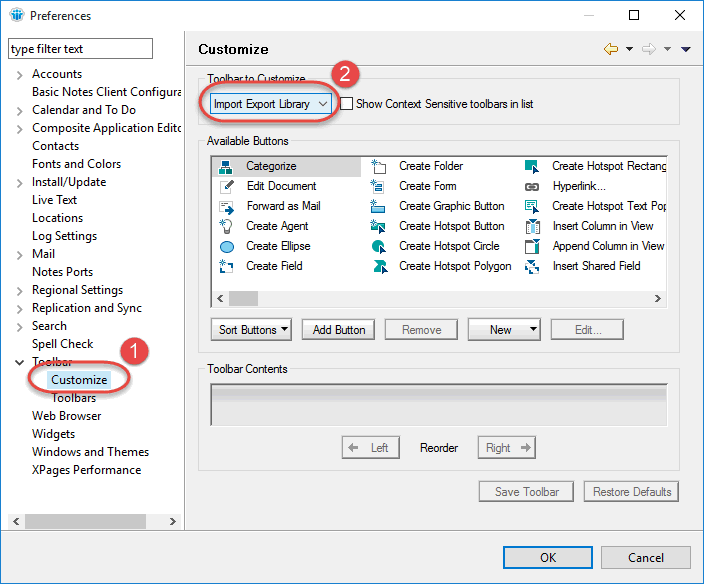Open Windows and Themes preferences
704x584 pixels.
90,452
